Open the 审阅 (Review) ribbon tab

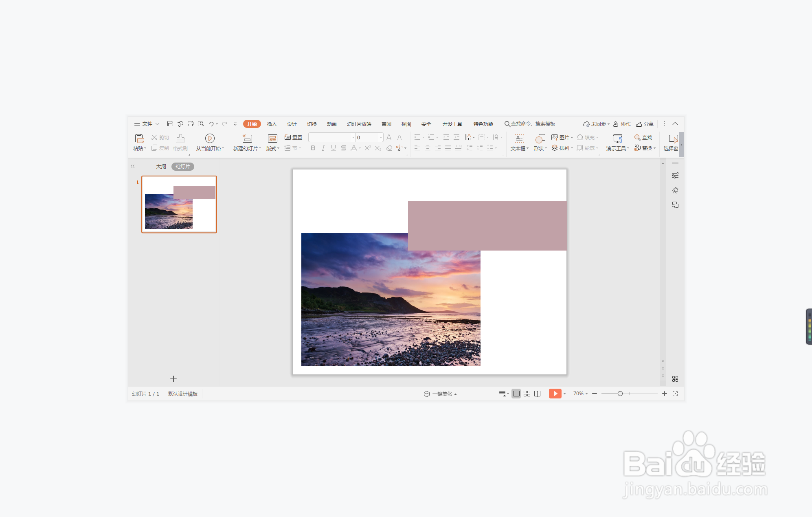[x=386, y=124]
